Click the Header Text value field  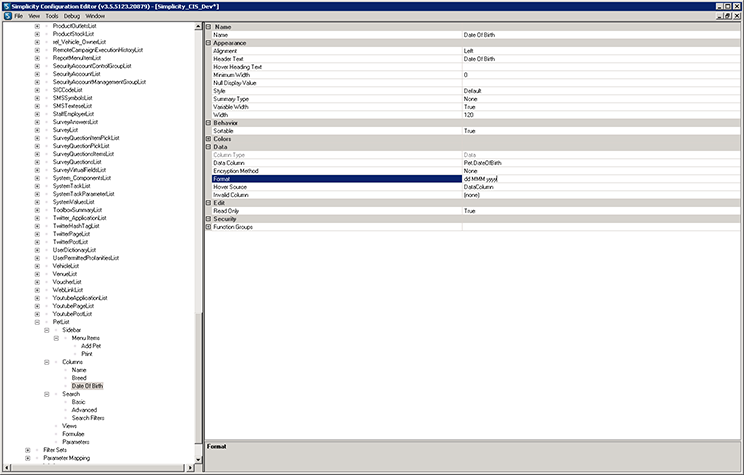601,59
